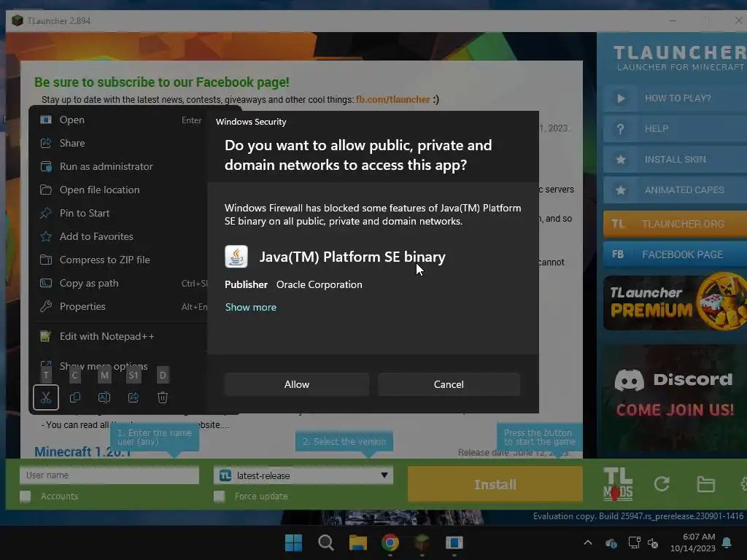Open TL Mods icon in TLauncher bottom bar
Viewport: 747px width, 560px height.
pos(618,484)
